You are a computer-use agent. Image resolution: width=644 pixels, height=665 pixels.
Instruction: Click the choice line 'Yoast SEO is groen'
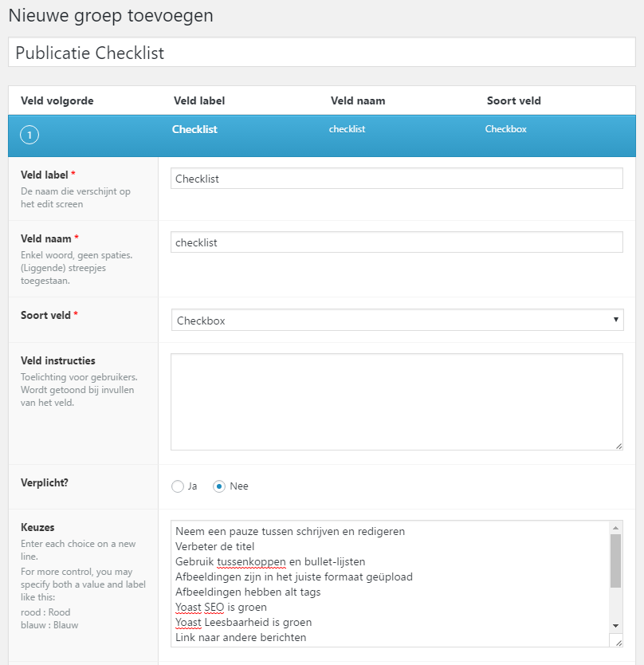point(222,608)
